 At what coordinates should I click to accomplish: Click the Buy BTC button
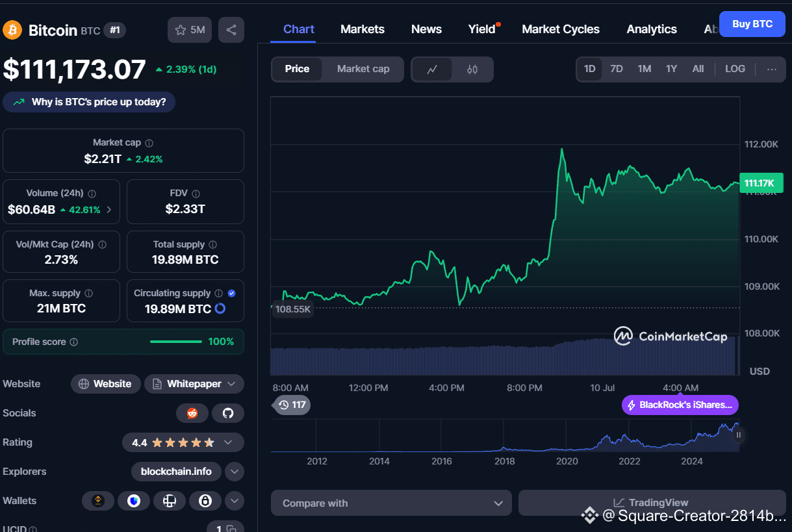(x=752, y=24)
